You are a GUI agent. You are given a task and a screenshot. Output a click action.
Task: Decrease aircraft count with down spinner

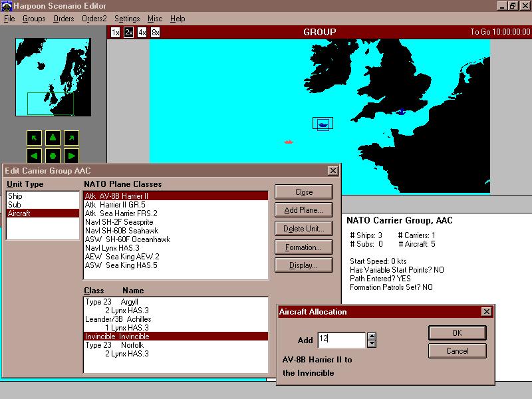(372, 344)
